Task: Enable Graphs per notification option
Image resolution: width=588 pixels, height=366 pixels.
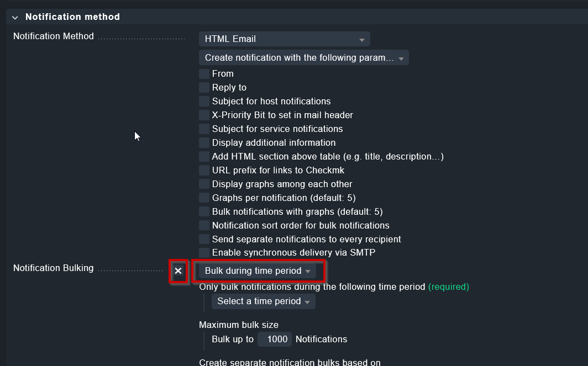Action: pyautogui.click(x=204, y=198)
